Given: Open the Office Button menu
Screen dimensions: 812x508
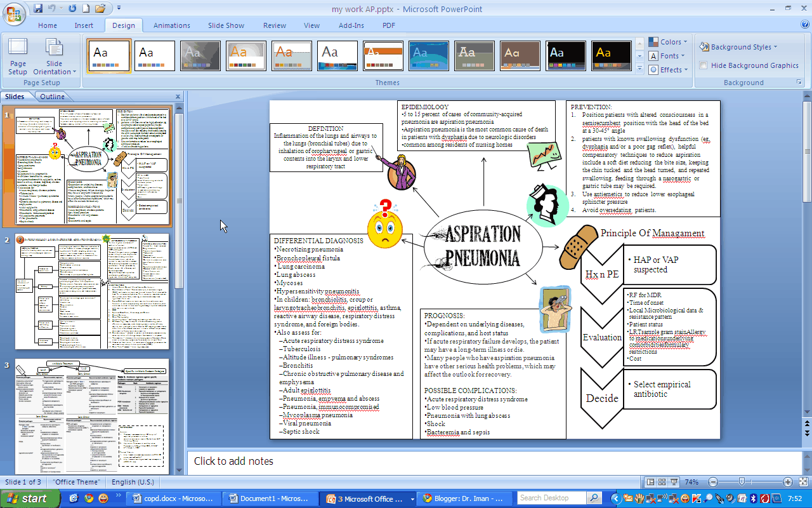Looking at the screenshot, I should [x=13, y=14].
